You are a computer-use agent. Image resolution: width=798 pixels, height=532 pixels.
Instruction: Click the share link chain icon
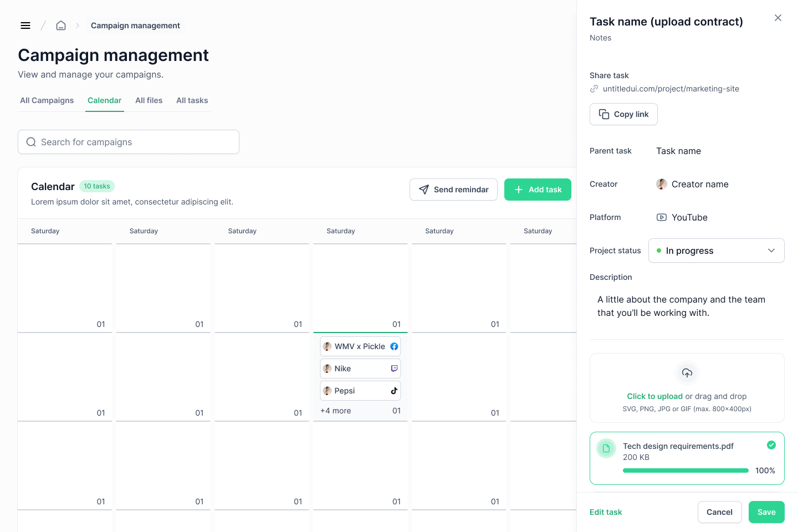click(594, 88)
